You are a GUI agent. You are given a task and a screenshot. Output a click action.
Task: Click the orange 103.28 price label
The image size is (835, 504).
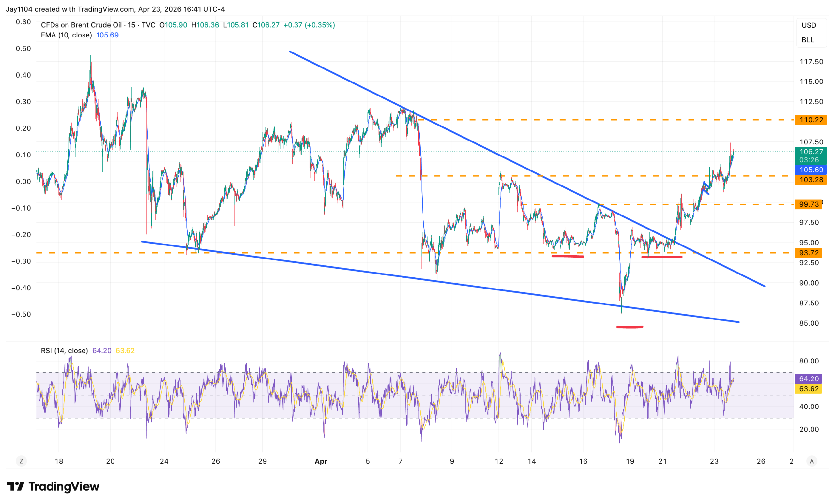[810, 180]
